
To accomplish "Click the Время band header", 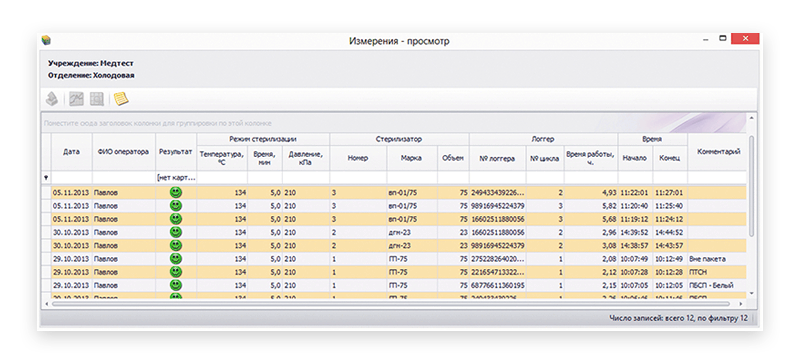I will 653,139.
